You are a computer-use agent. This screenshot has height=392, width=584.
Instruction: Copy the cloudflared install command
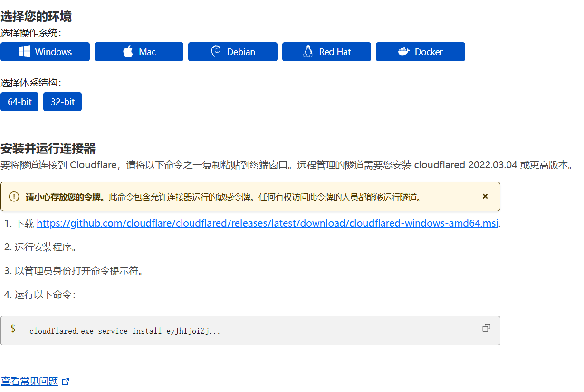(486, 328)
